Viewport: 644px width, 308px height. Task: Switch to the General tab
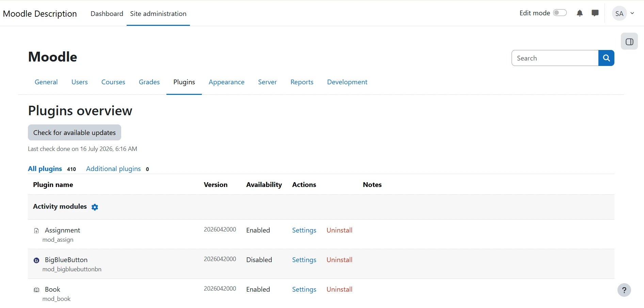[x=46, y=82]
